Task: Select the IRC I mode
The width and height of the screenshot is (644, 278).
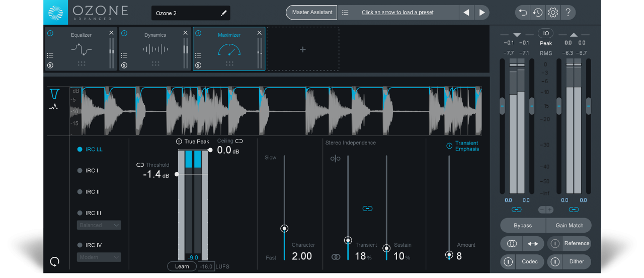Action: pos(88,171)
